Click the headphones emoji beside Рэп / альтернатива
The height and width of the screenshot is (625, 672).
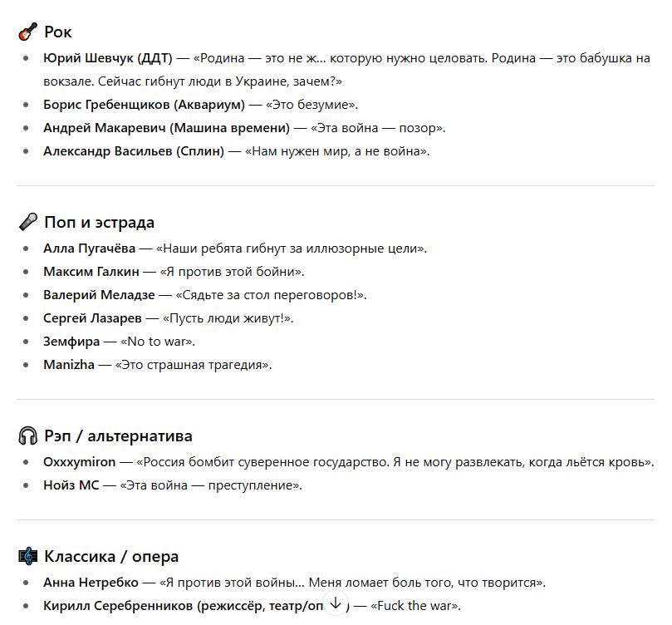28,436
